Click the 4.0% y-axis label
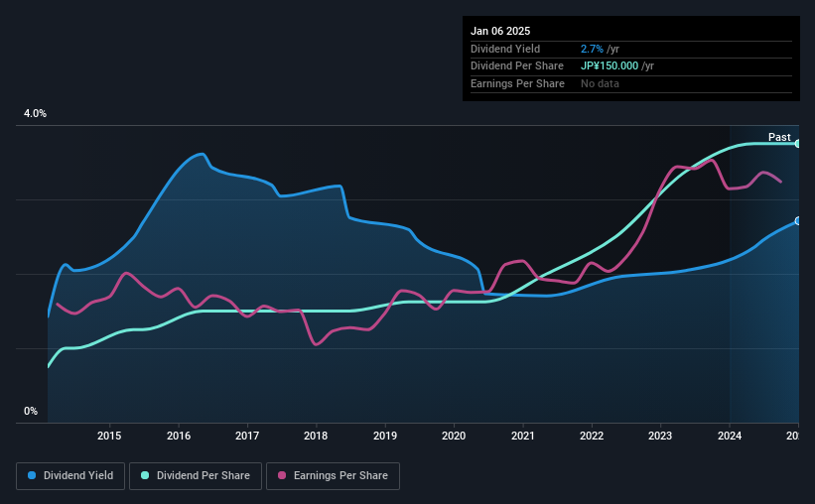The image size is (815, 504). point(35,113)
